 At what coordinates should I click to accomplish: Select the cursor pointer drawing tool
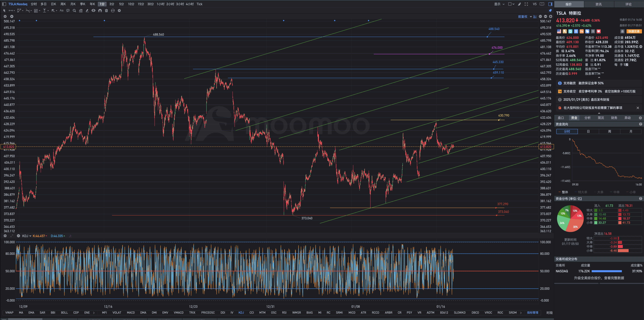click(4, 11)
